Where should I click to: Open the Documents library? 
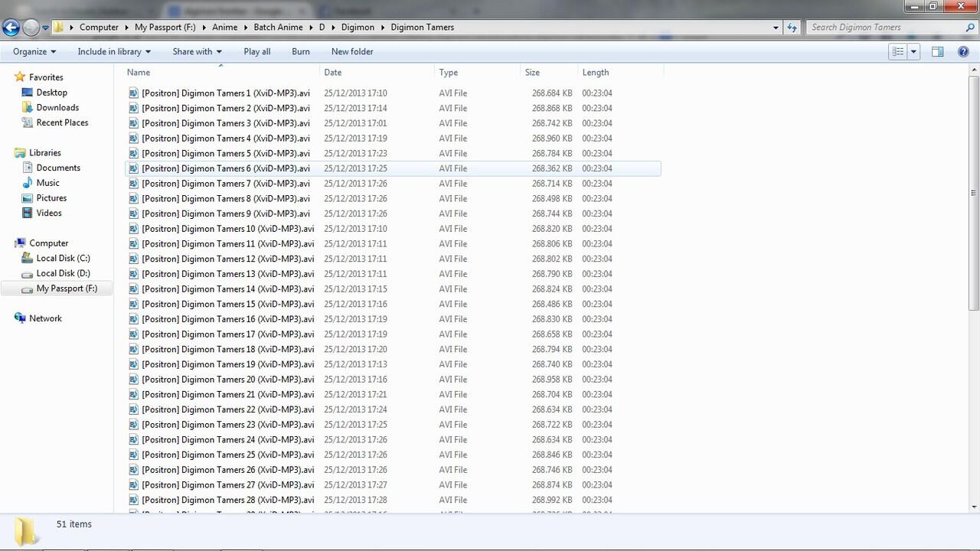pyautogui.click(x=58, y=168)
